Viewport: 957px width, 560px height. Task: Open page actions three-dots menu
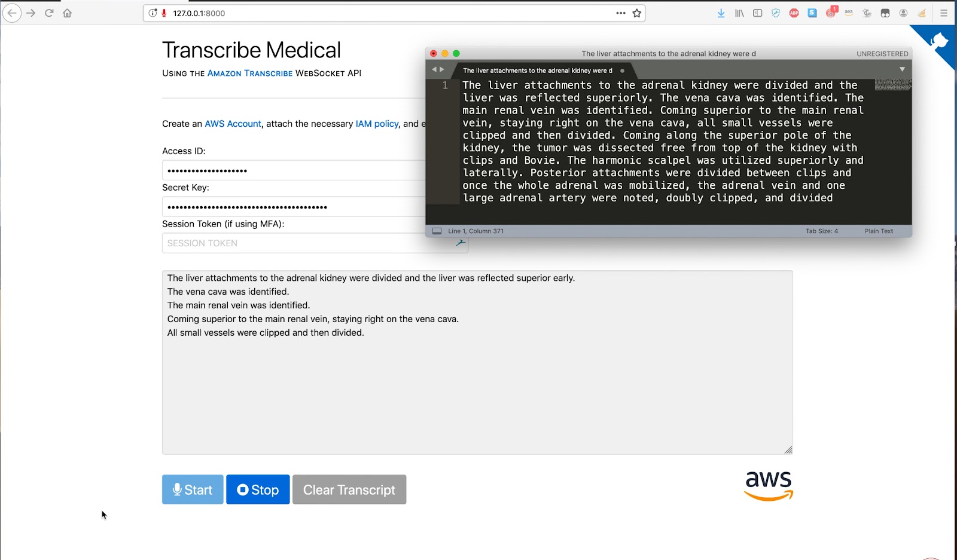click(621, 13)
